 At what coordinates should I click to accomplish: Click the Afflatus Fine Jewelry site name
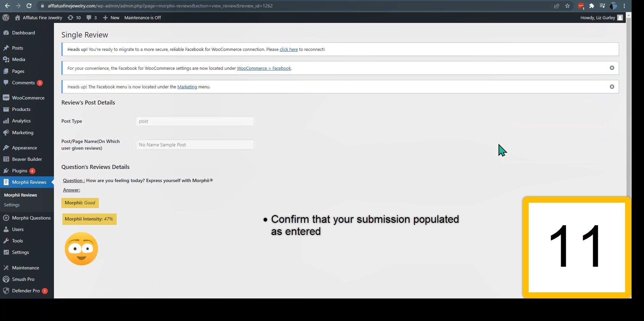pyautogui.click(x=42, y=18)
